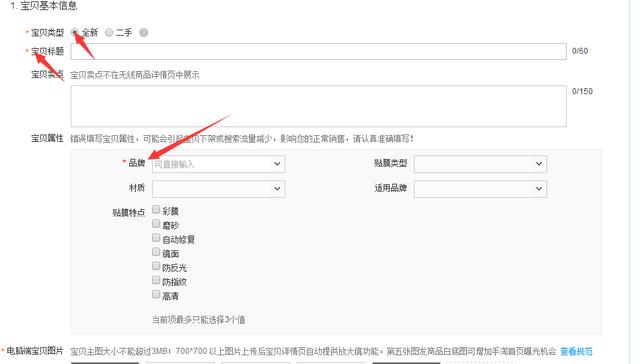The image size is (640, 364).
Task: Open the 查看规范 link
Action: (x=576, y=351)
